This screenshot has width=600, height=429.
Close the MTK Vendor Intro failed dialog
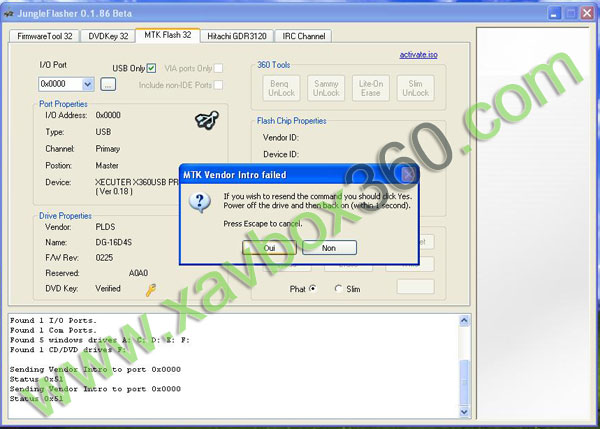pyautogui.click(x=408, y=175)
